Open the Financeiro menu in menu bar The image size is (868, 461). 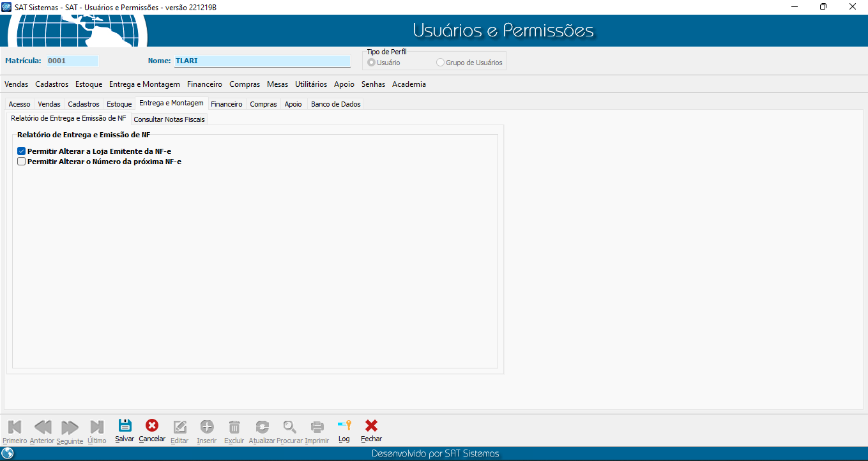(204, 84)
